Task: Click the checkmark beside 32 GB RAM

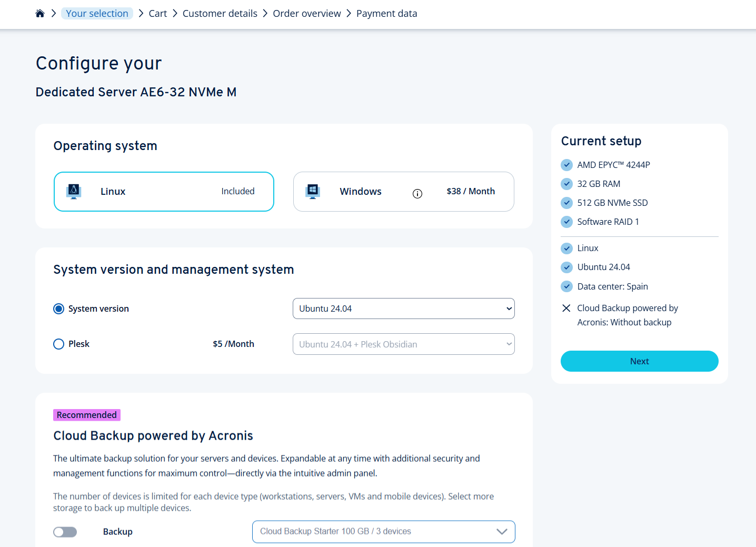Action: coord(567,184)
